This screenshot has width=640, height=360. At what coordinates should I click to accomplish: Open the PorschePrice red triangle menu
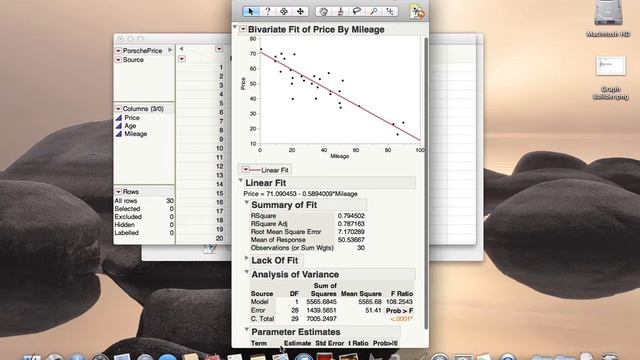pyautogui.click(x=118, y=51)
